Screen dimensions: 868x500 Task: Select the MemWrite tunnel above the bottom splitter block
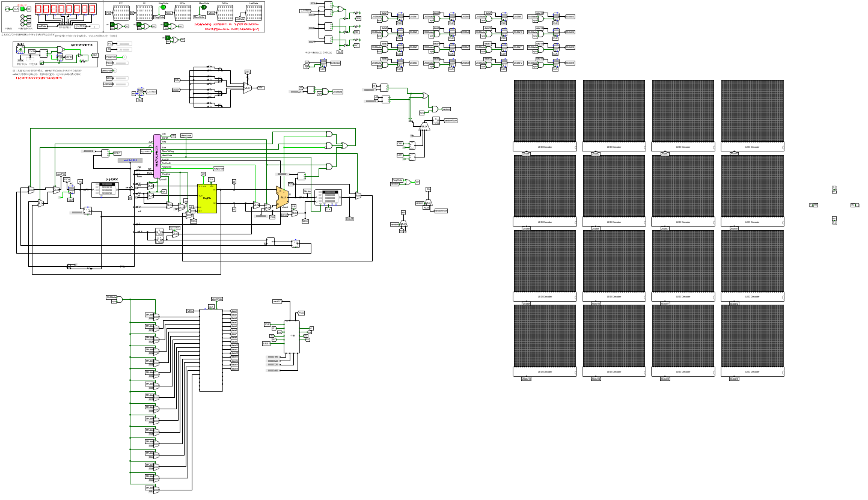pos(217,299)
